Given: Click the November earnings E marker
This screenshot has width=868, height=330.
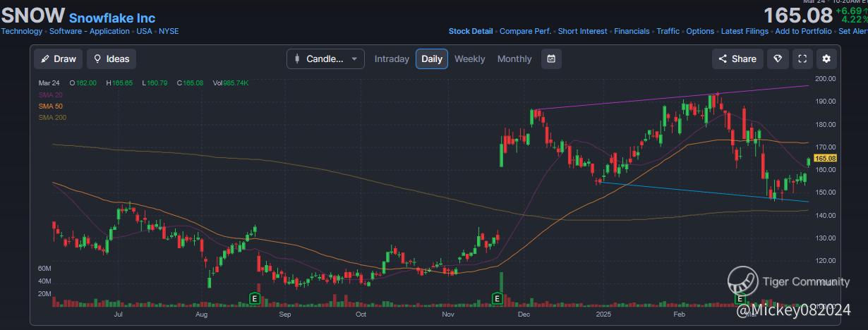Looking at the screenshot, I should pyautogui.click(x=497, y=299).
